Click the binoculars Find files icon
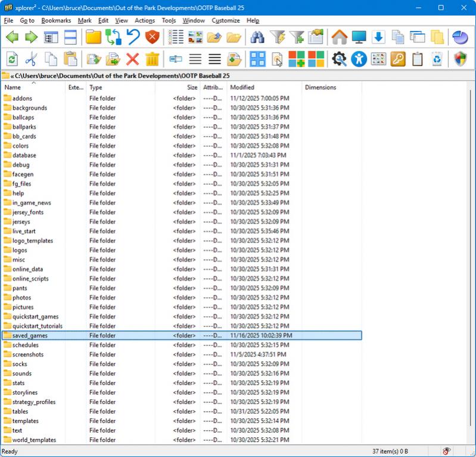Screen dimensions: 476x457 click(257, 38)
